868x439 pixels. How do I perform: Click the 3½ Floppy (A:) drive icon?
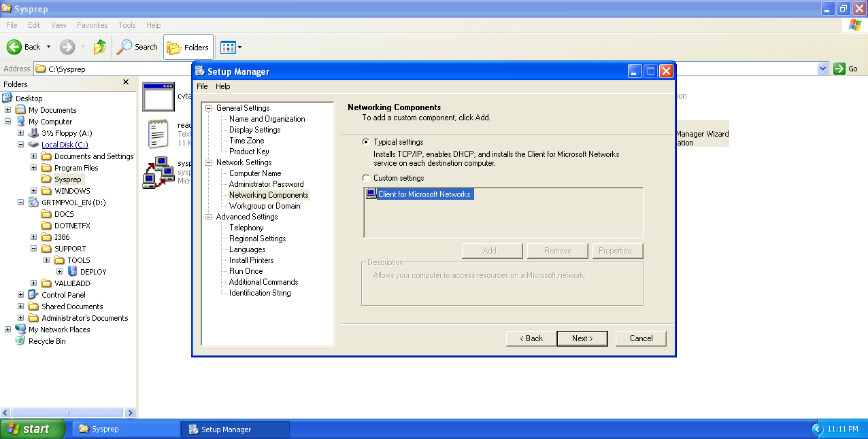click(34, 133)
